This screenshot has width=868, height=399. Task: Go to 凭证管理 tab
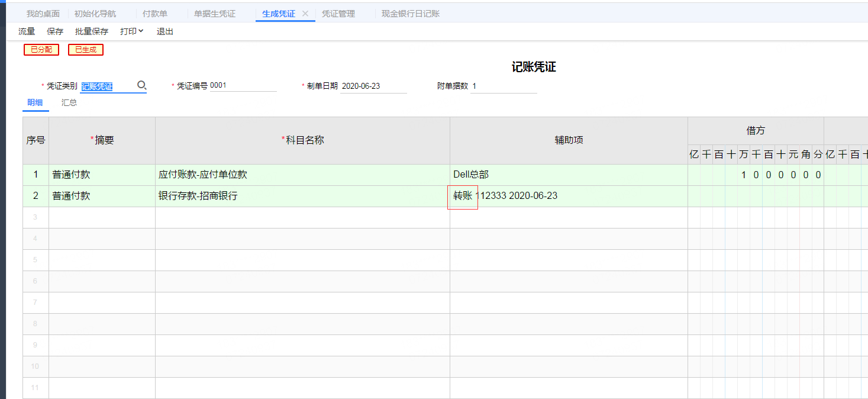coord(338,14)
